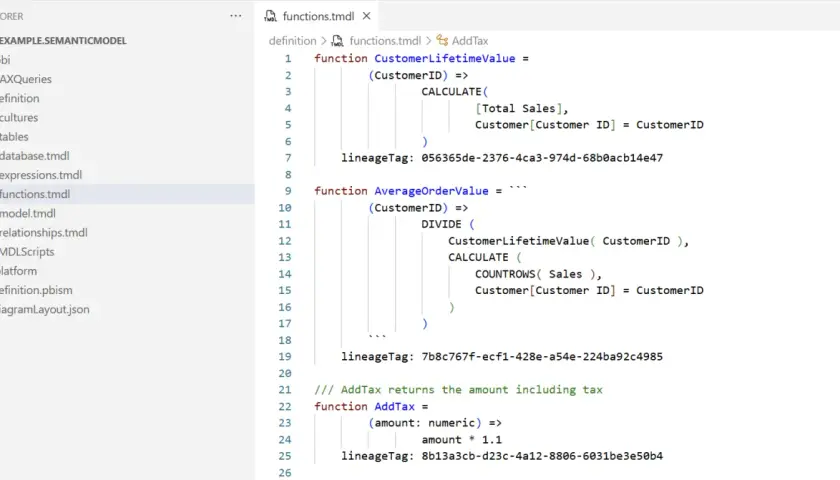
Task: Click the (CustomerID) parameter on line 10
Action: coord(408,208)
